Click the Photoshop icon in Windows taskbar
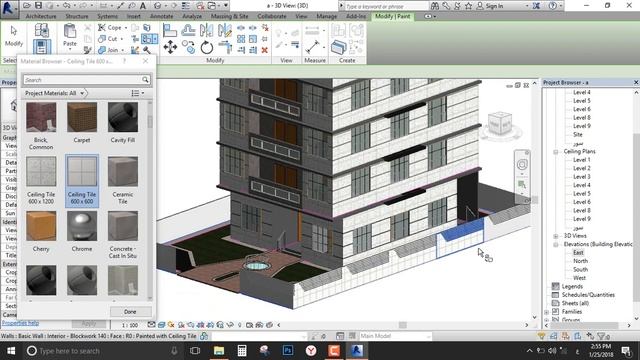Screen dimensions: 640x360 (x=288, y=351)
